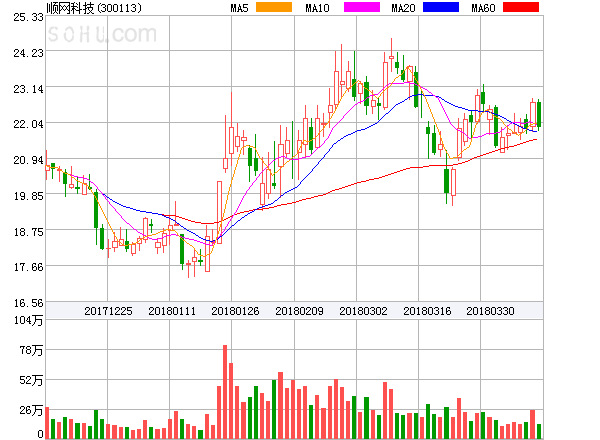Click the 20.94 price axis label
Screen dimensions: 600x440
(x=28, y=160)
